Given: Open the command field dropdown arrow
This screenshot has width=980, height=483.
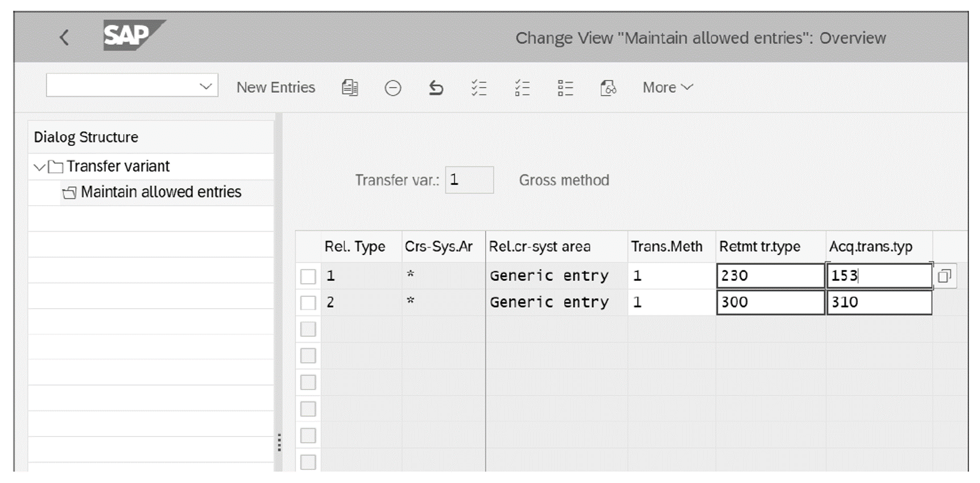Looking at the screenshot, I should click(206, 85).
